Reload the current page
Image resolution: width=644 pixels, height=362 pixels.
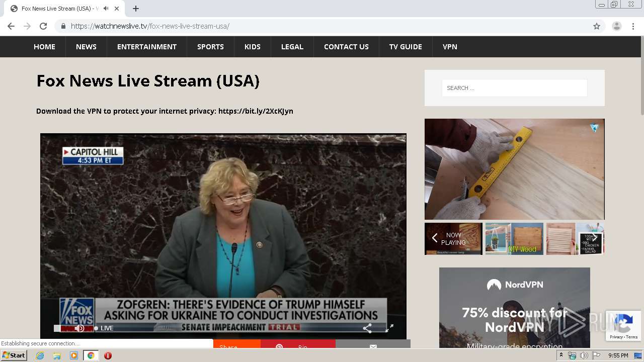pyautogui.click(x=43, y=26)
